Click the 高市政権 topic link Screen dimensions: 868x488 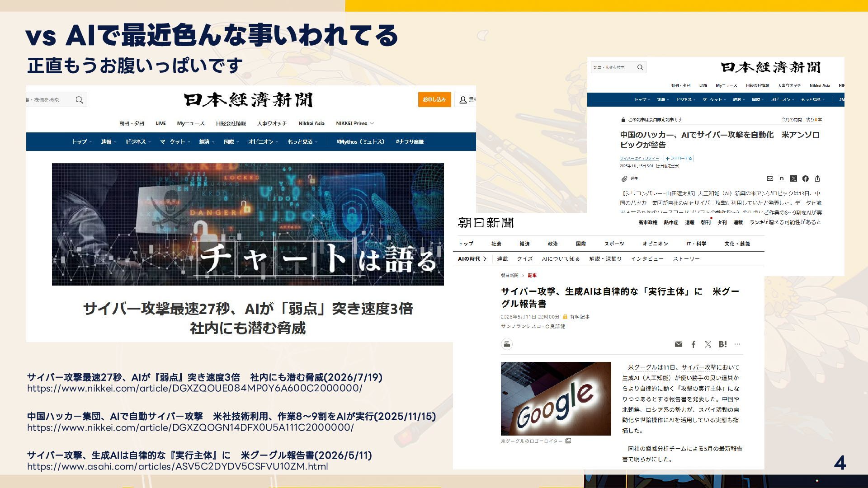click(x=648, y=222)
